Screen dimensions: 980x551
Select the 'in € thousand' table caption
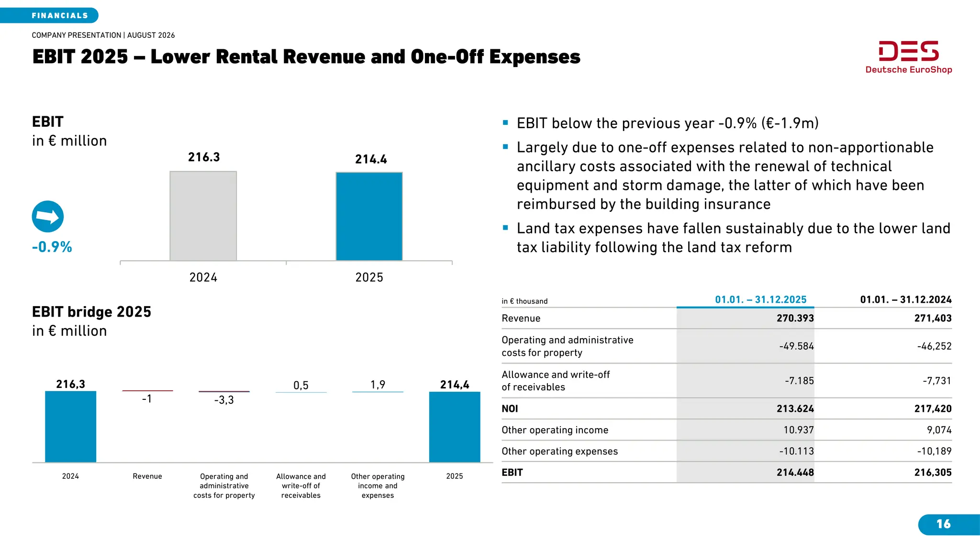pos(524,301)
